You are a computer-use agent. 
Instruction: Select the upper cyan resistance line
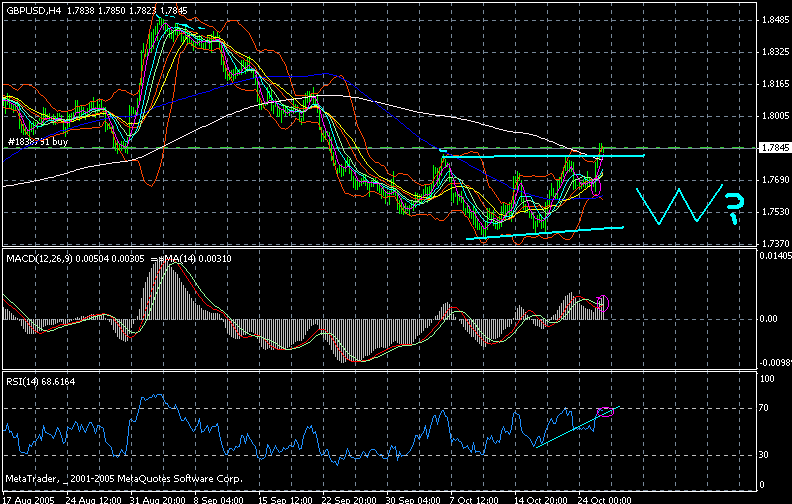click(540, 156)
